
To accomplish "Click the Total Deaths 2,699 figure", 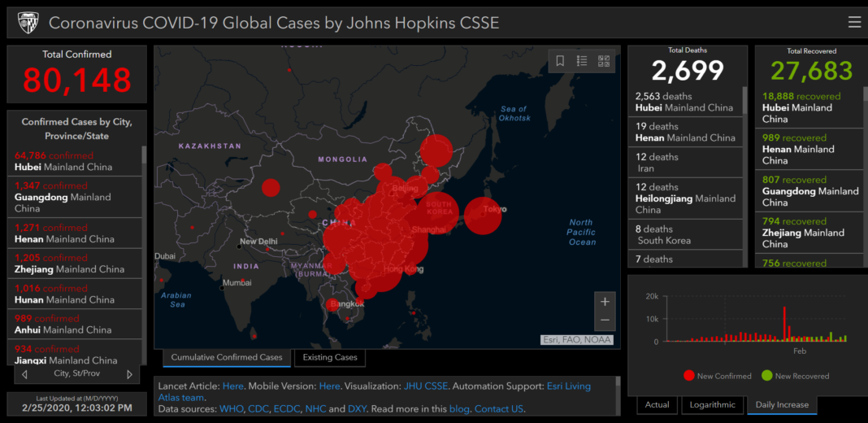I will pos(688,71).
